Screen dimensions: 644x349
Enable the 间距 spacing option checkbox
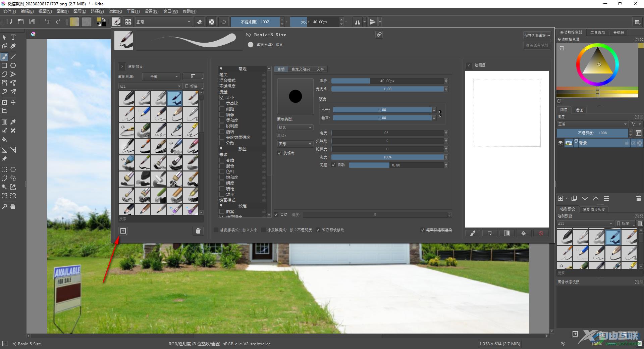point(222,109)
